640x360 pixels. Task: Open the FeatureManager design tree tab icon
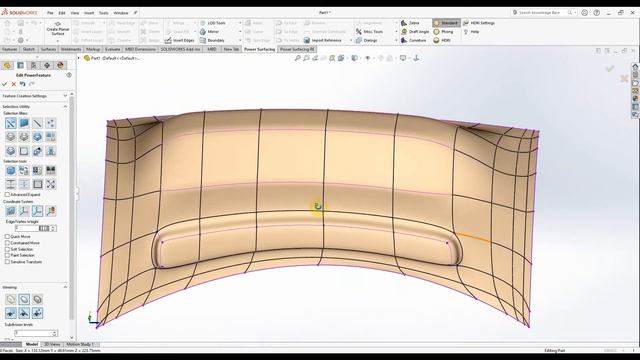[x=7, y=65]
